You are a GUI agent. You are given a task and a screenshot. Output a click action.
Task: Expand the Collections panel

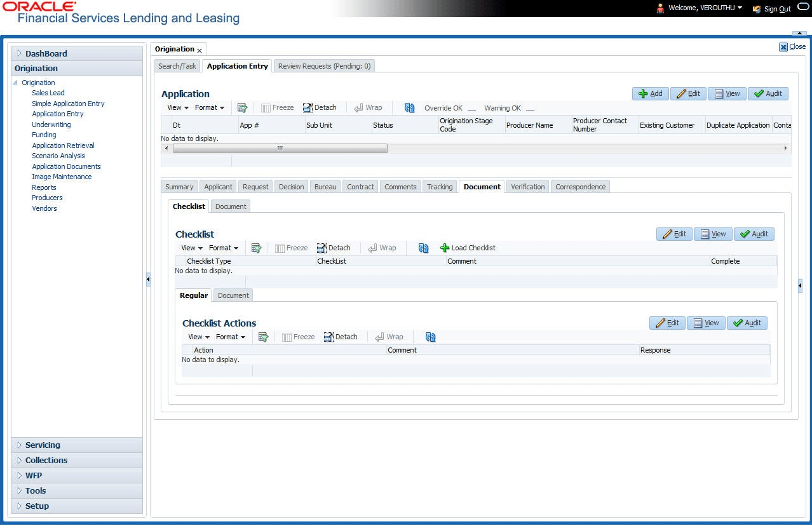77,461
